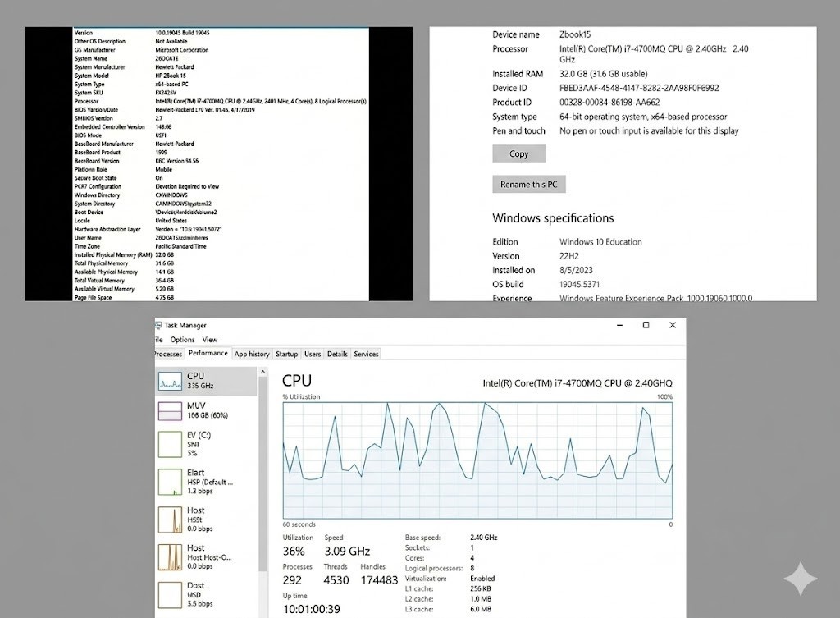Click the Processes count 292

[x=292, y=580]
